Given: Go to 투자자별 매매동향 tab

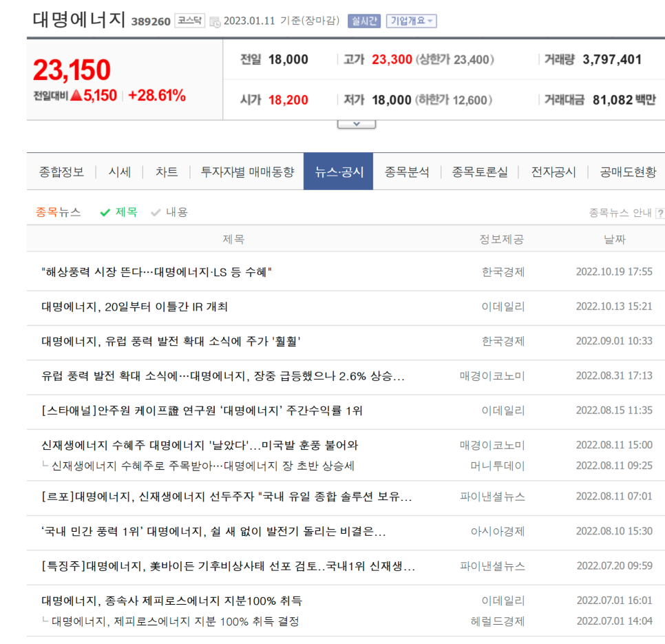Looking at the screenshot, I should 247,172.
